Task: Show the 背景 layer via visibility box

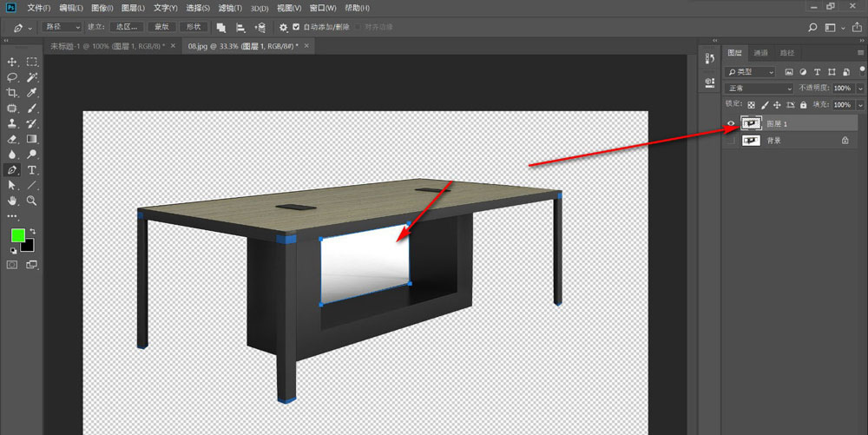Action: tap(730, 141)
